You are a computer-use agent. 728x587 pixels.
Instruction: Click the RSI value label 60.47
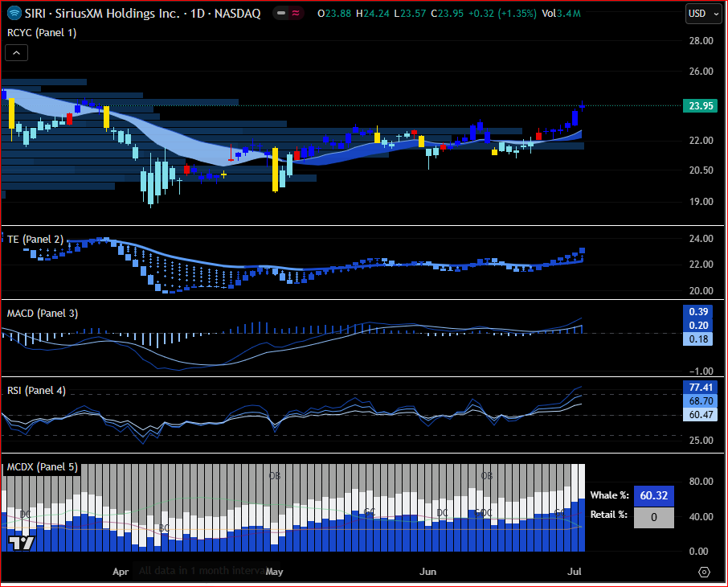(700, 414)
